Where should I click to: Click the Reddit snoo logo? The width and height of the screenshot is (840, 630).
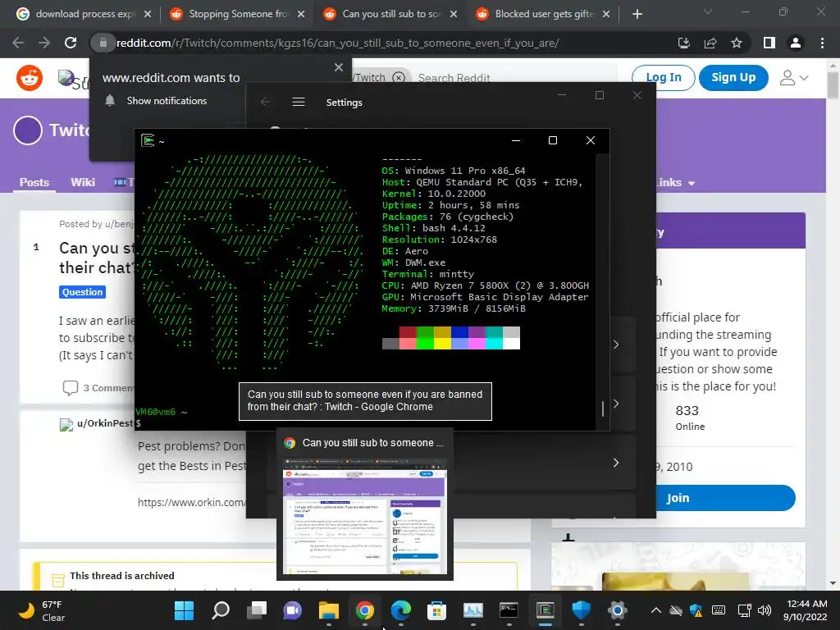tap(30, 78)
